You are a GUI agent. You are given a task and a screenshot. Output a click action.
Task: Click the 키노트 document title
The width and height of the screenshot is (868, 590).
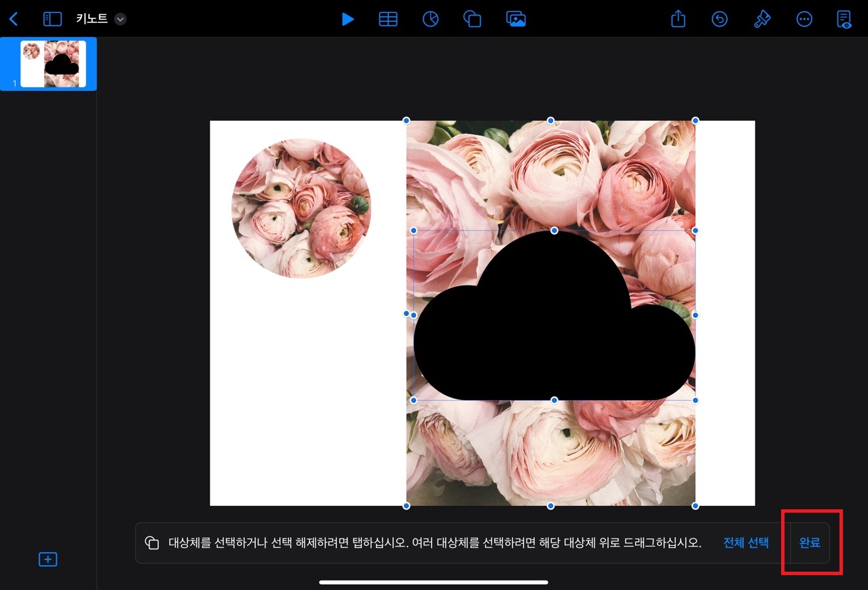point(92,19)
